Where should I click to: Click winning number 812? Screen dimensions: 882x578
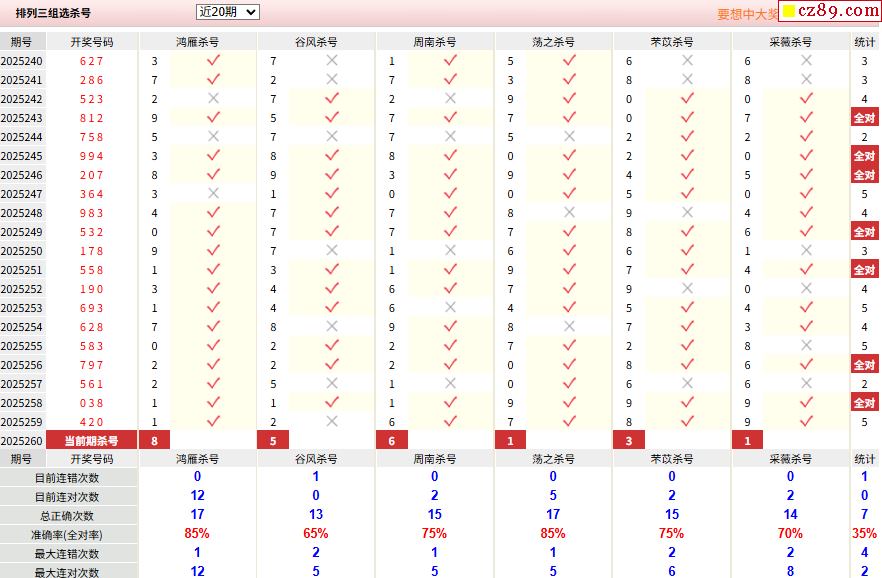(92, 118)
